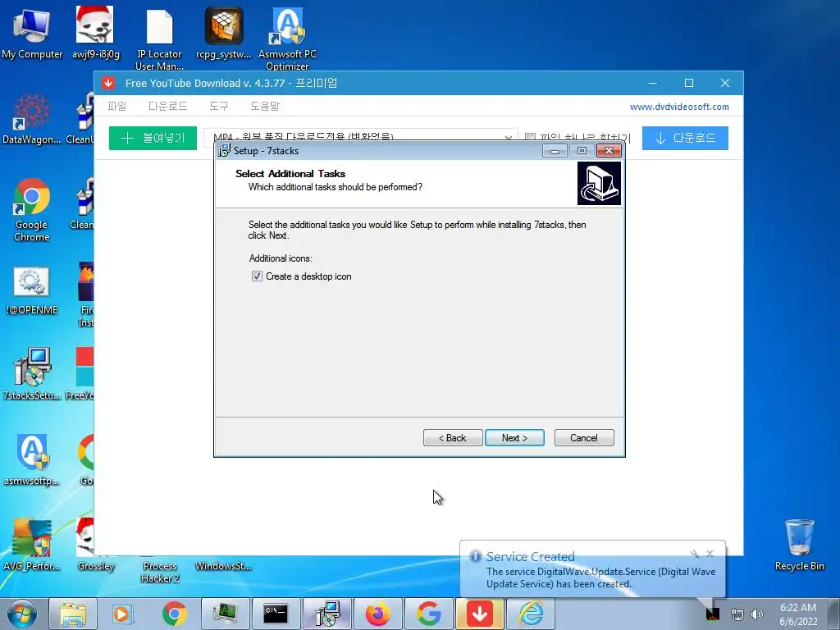
Task: Open the 도구 menu
Action: (218, 106)
